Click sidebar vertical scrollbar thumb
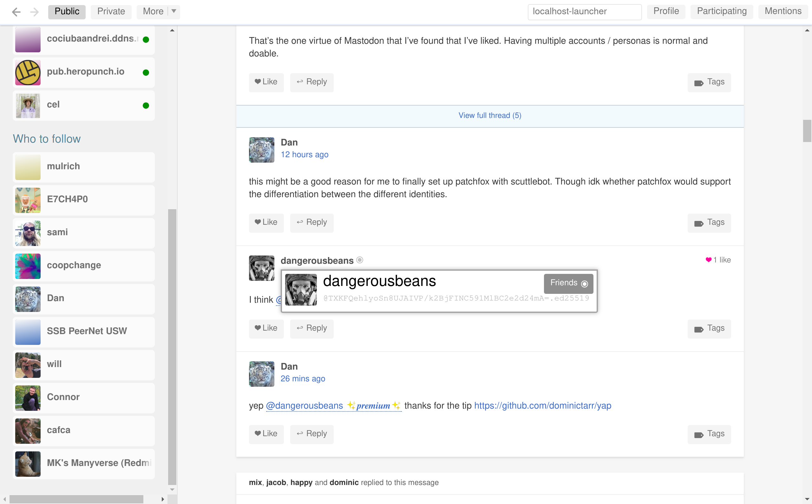Screen dimensions: 812x504 [172, 347]
